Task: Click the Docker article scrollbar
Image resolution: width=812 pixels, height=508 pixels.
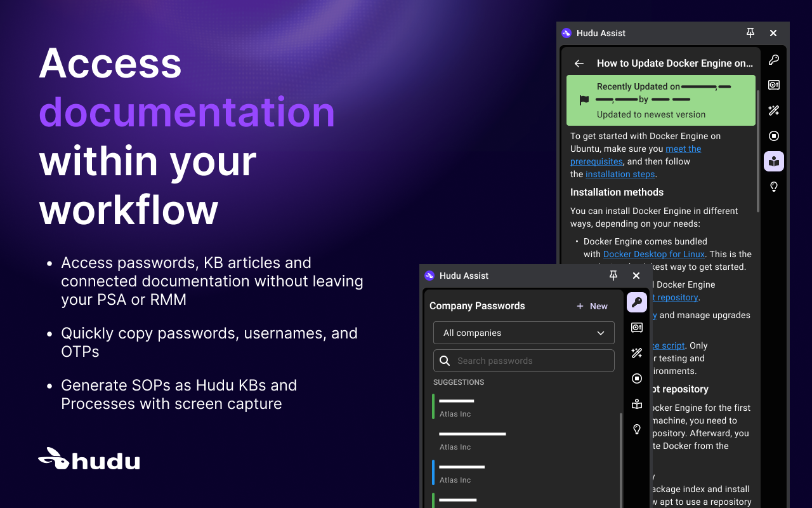Action: 758,151
